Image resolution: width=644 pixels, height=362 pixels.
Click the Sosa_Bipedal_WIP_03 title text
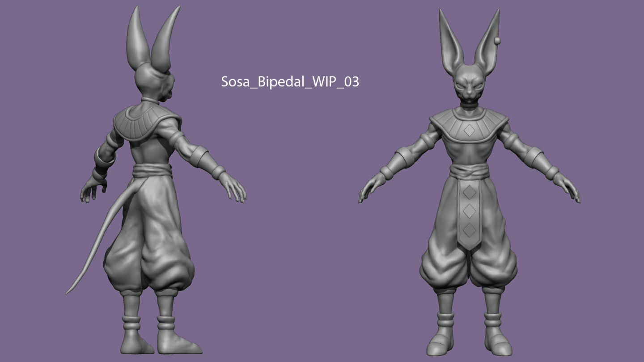click(x=290, y=82)
